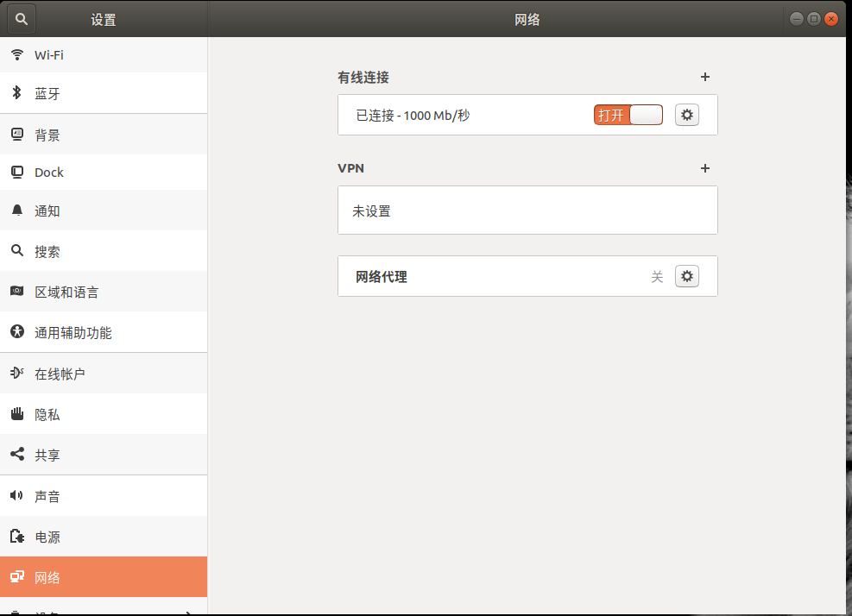Click the universal access icon
Screen dimensions: 852x616
(x=17, y=332)
